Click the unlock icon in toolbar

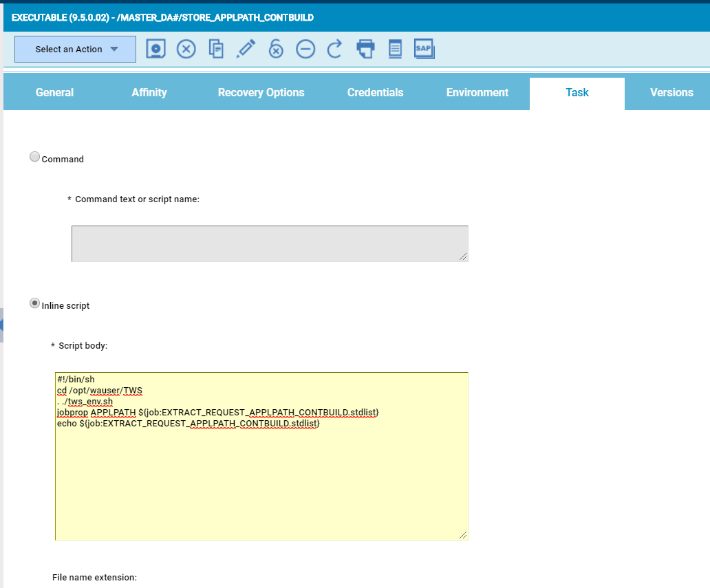tap(276, 49)
